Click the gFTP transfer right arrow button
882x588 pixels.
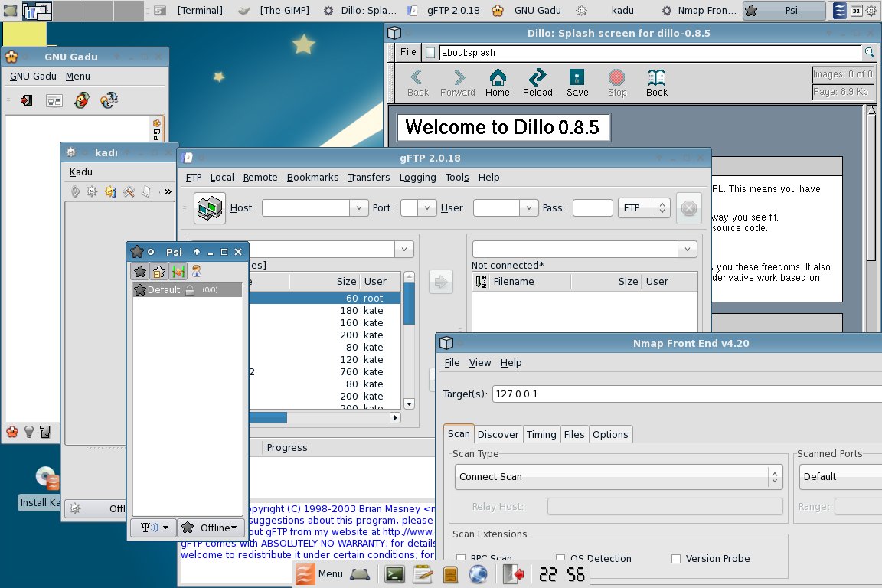click(x=441, y=282)
